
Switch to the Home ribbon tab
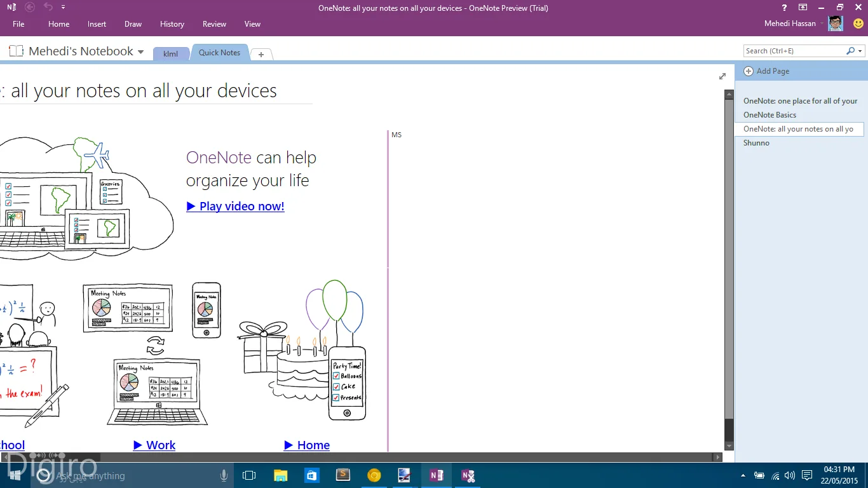[58, 24]
